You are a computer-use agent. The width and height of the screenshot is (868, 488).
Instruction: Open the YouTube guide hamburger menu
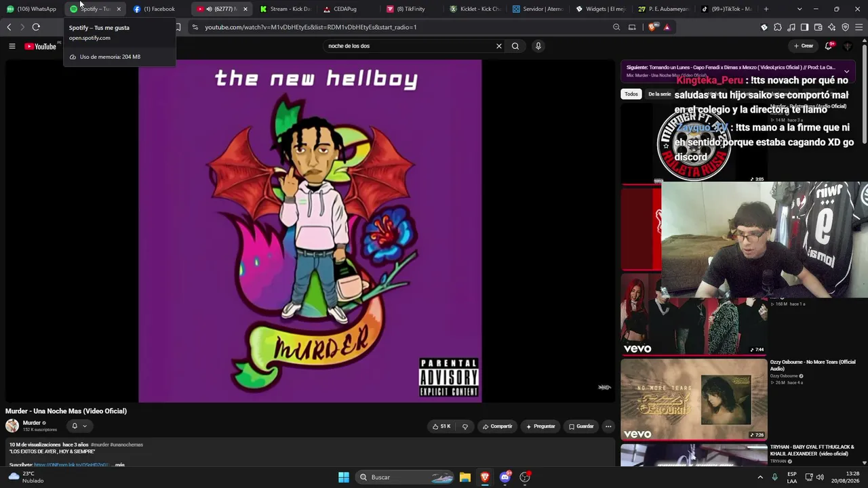click(x=12, y=46)
